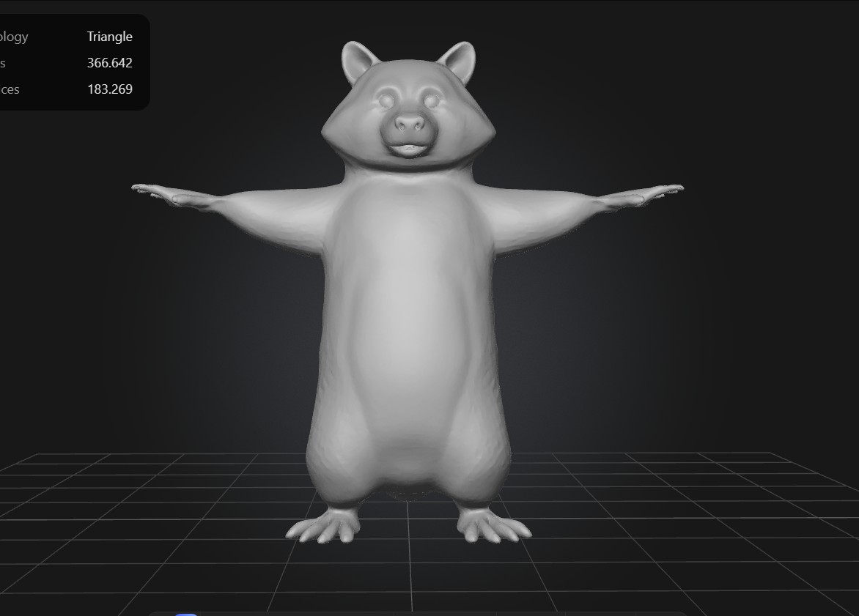Click the Topology label in info panel
This screenshot has width=859, height=616.
(14, 37)
